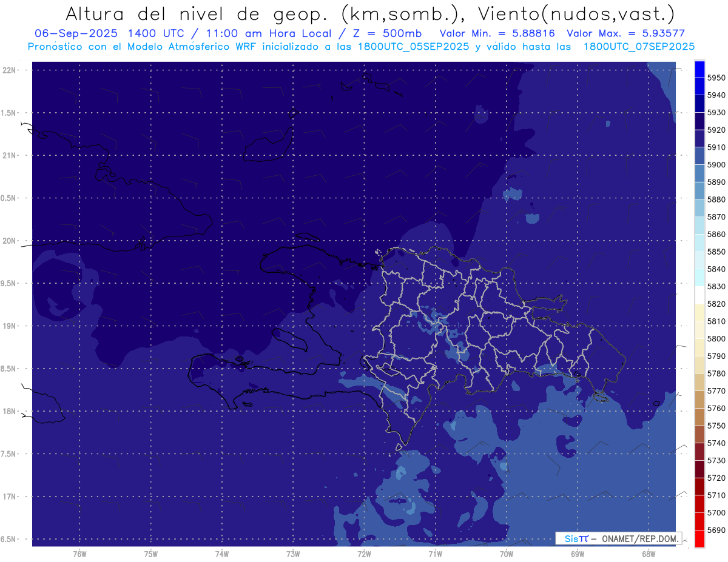Click the bright red swatch below 5690
The image size is (728, 562).
pos(699,538)
